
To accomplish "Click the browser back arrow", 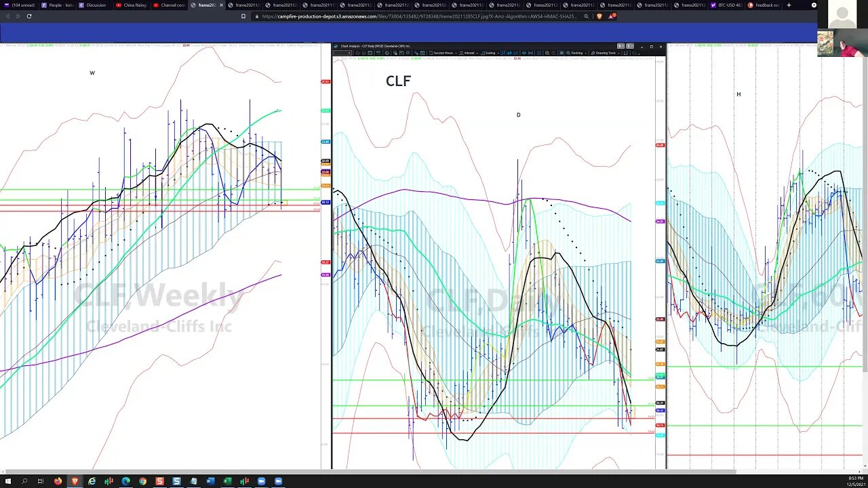I will 8,16.
